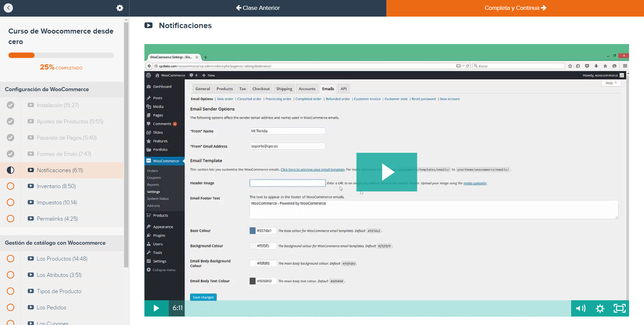Click course progress bar at 25%

pos(61,55)
